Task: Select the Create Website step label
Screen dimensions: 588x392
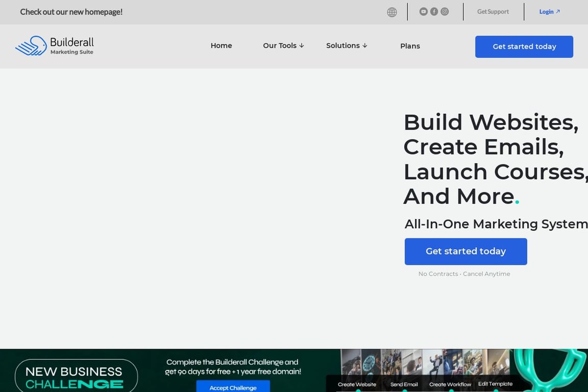Action: (357, 384)
